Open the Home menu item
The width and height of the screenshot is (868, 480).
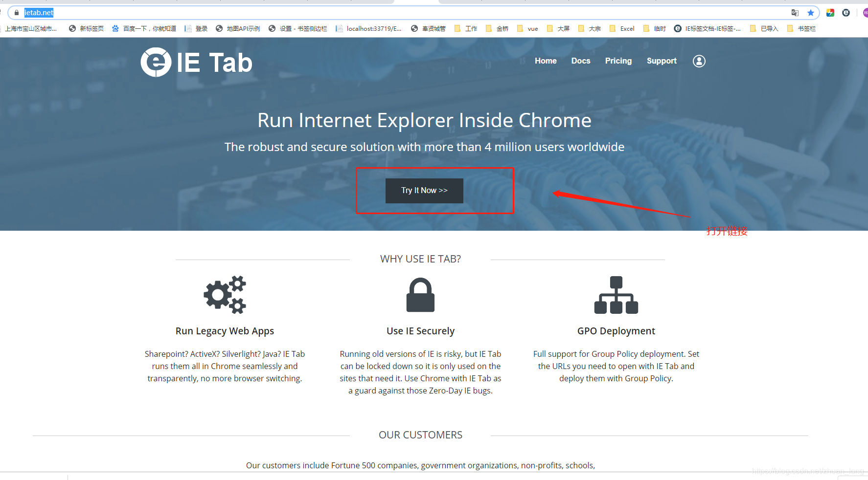click(546, 61)
